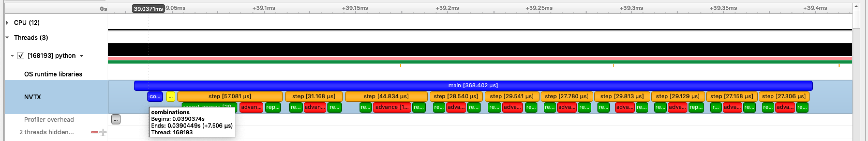Select the small yellow NVTX range block
Screen dimensions: 868x141
tap(170, 97)
